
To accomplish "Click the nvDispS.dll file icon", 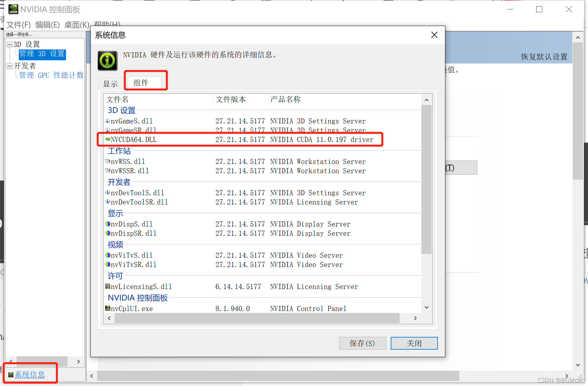I will tap(108, 224).
